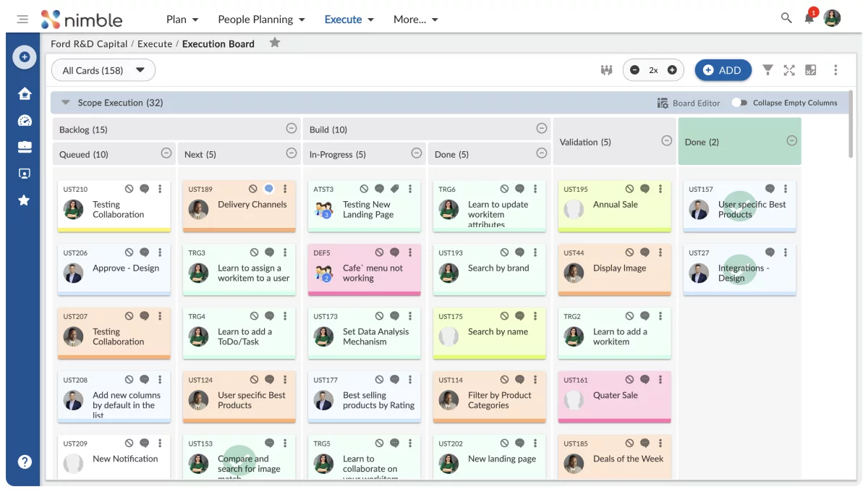Open the team workload icon beside zoom controls
This screenshot has width=868, height=492.
point(606,69)
